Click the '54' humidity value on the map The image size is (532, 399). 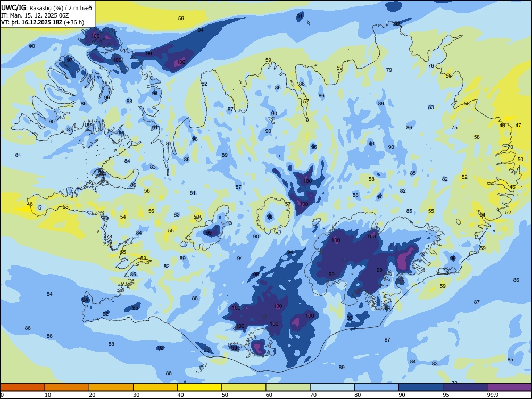(x=123, y=217)
